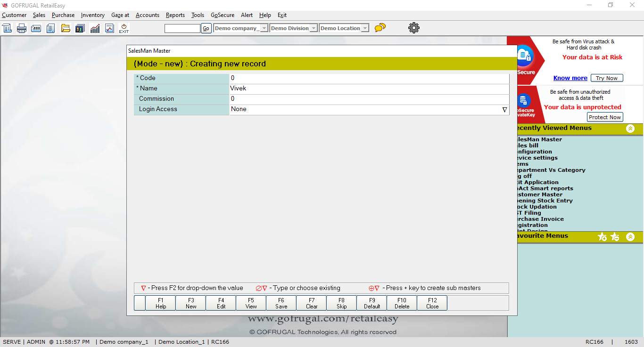Open settings via the gear icon
Image resolution: width=644 pixels, height=347 pixels.
414,28
